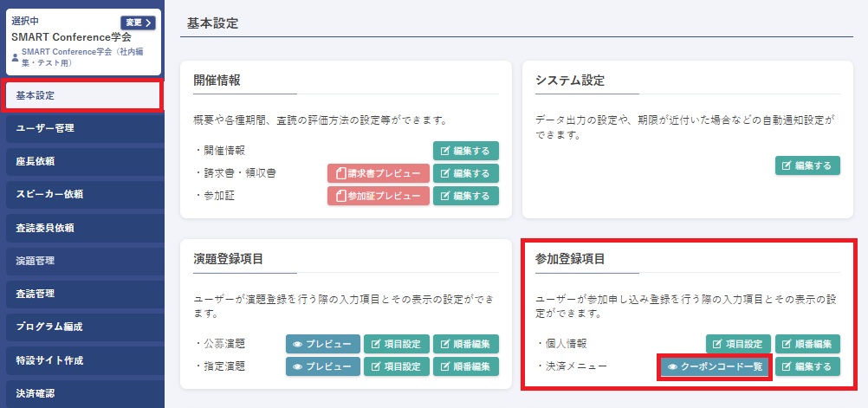Open 項目設定 for 個人情報

(x=738, y=344)
